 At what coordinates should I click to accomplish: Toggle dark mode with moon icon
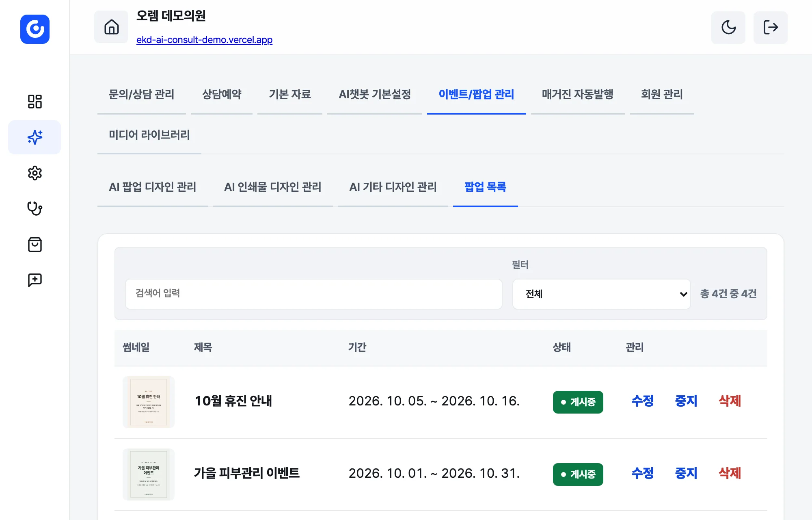pyautogui.click(x=728, y=27)
